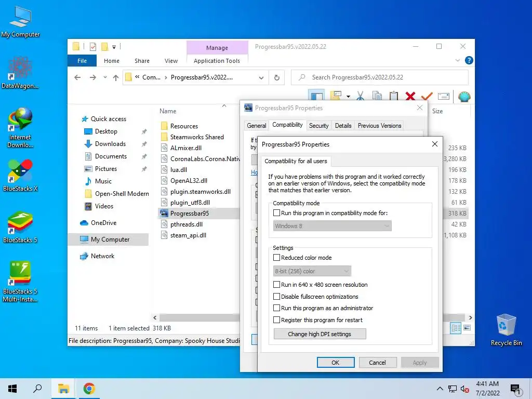Show hidden tray icons chevron
This screenshot has width=532, height=399.
click(440, 389)
